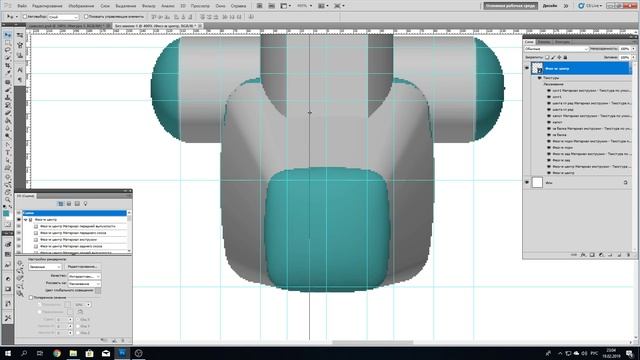Launch Mini Bridge from application bar
This screenshot has height=360, width=640.
pos(271,6)
